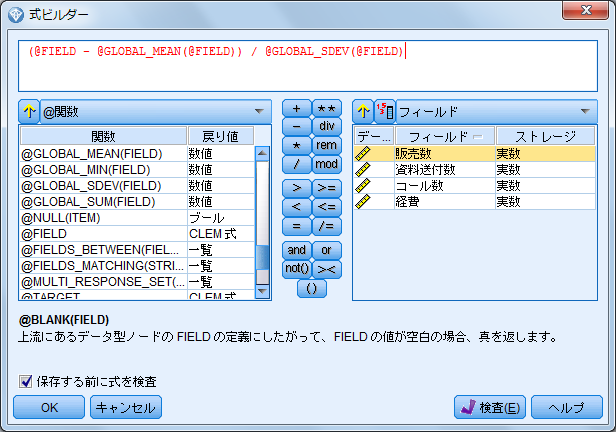Click the <= operator button
The width and height of the screenshot is (616, 432).
(327, 207)
